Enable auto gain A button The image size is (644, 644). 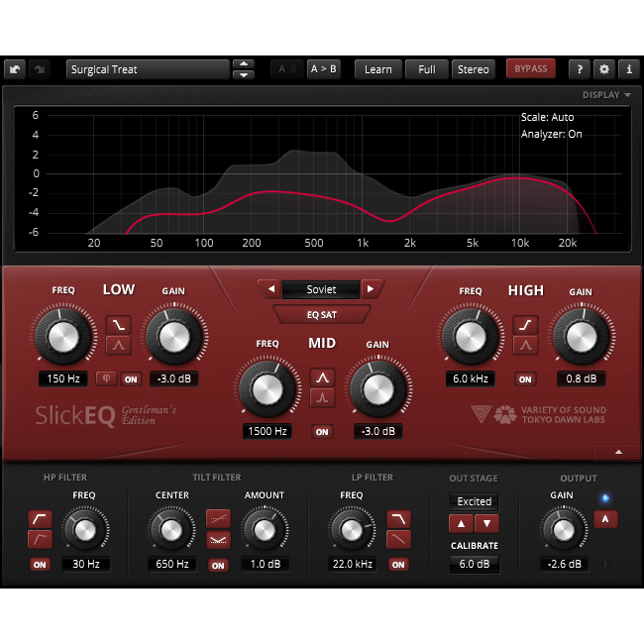(x=605, y=519)
